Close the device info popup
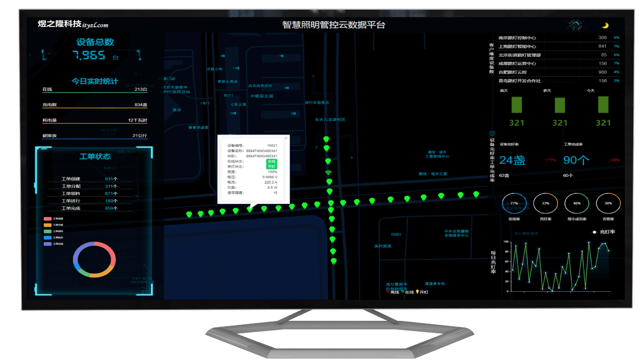The image size is (644, 362). (286, 138)
